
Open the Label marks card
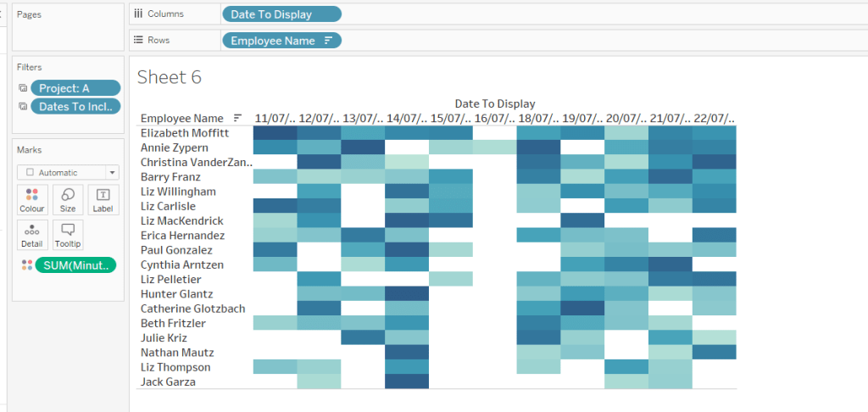[103, 199]
